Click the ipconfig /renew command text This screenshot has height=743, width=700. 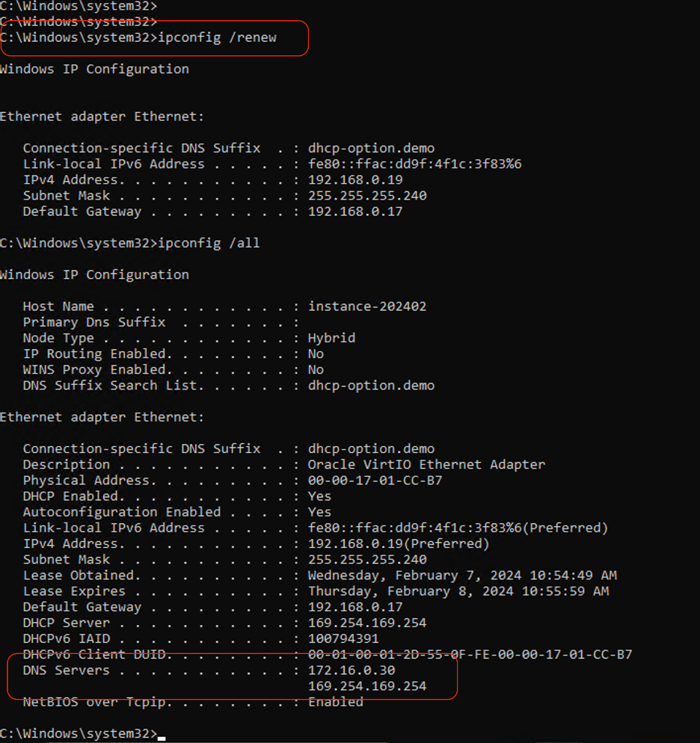[x=217, y=37]
